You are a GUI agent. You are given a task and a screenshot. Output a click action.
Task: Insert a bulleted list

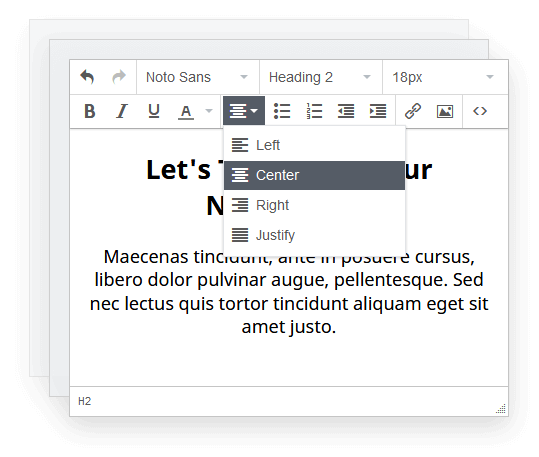click(282, 111)
